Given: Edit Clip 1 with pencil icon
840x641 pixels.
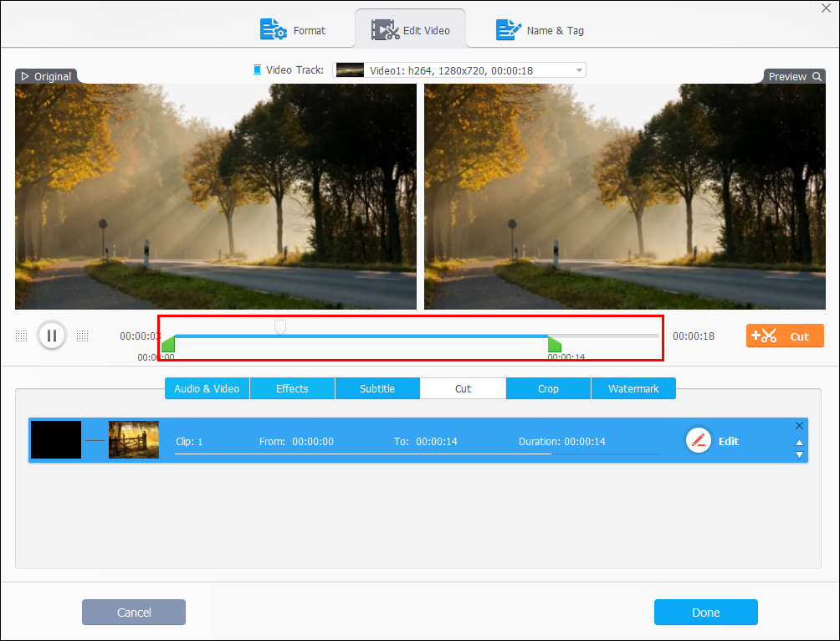Looking at the screenshot, I should click(x=699, y=440).
